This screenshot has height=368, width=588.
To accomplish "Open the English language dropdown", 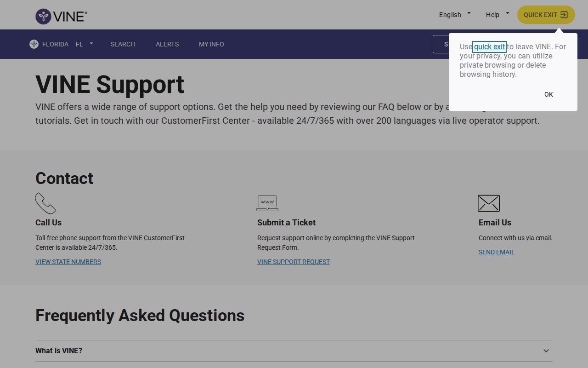I will [x=455, y=15].
